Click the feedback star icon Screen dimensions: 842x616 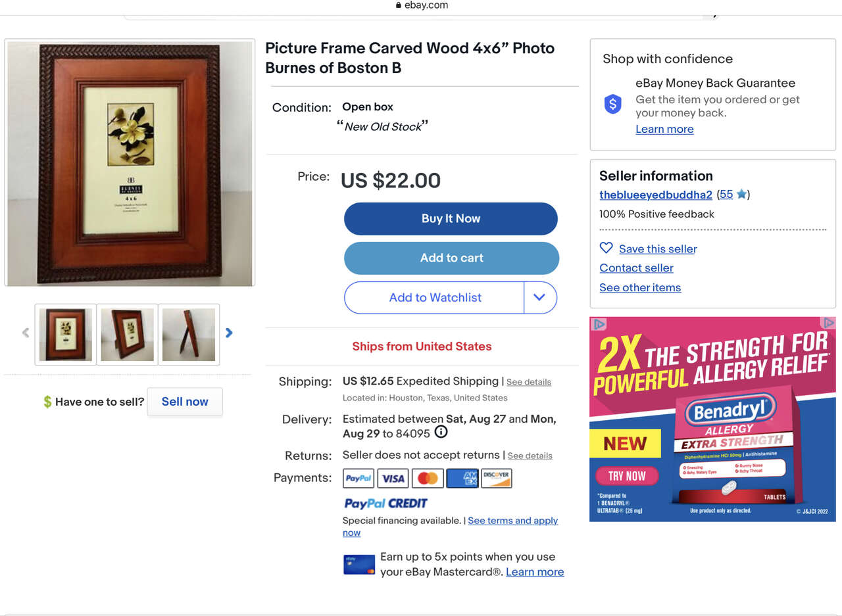741,195
